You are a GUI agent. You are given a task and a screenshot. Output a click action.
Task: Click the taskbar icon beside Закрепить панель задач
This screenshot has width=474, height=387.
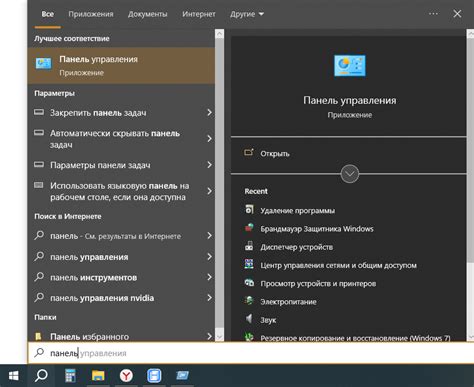39,112
